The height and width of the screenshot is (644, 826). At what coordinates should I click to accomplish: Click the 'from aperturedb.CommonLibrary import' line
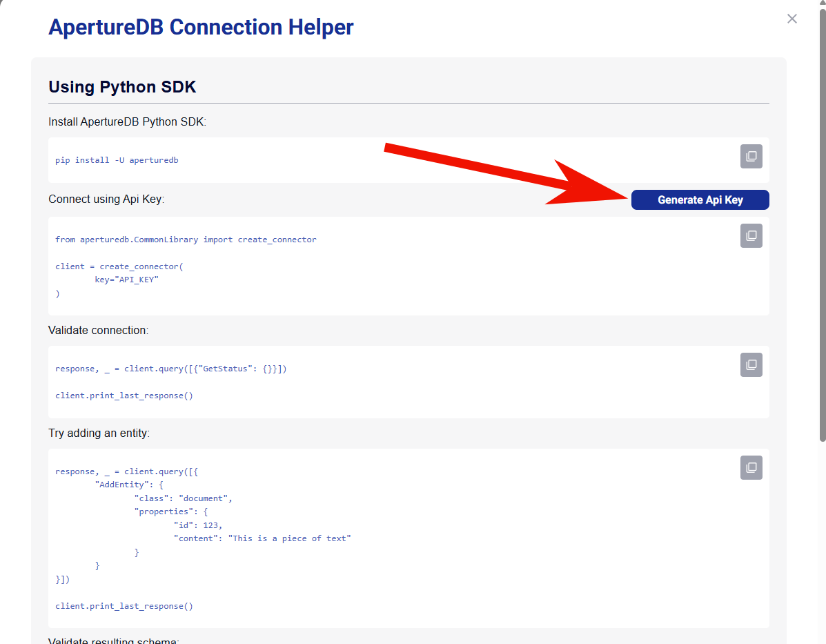[x=186, y=240]
